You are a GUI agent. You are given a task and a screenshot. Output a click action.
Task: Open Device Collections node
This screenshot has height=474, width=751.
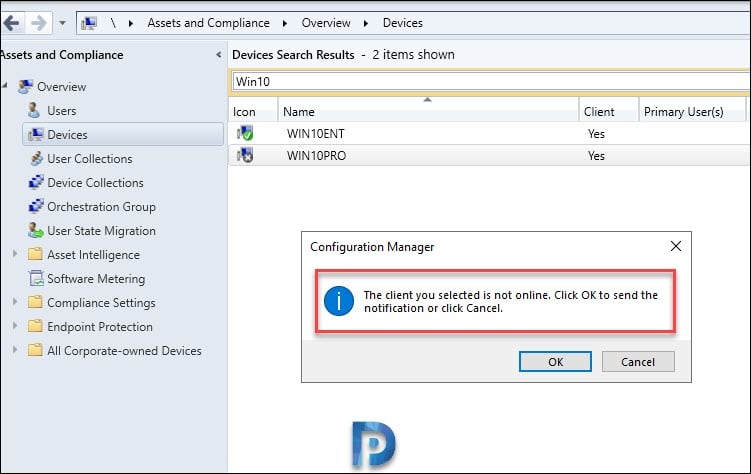click(95, 182)
